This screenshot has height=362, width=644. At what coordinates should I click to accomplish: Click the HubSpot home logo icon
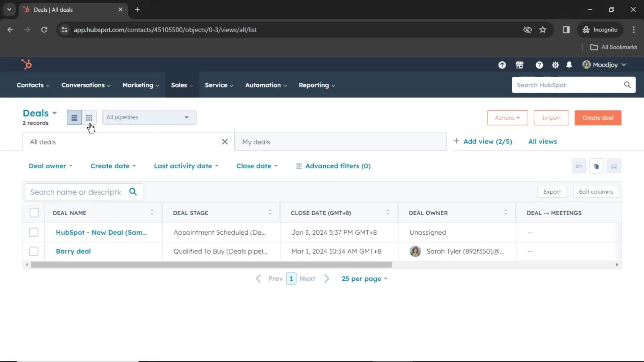click(x=27, y=64)
